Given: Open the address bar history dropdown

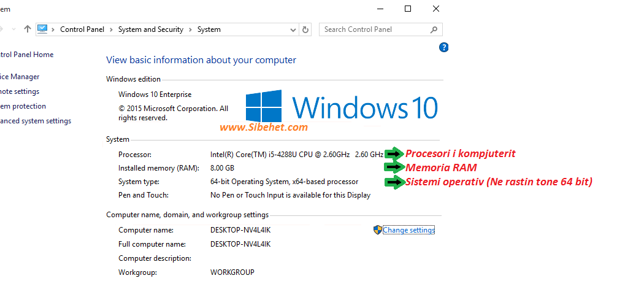Looking at the screenshot, I should (x=293, y=29).
